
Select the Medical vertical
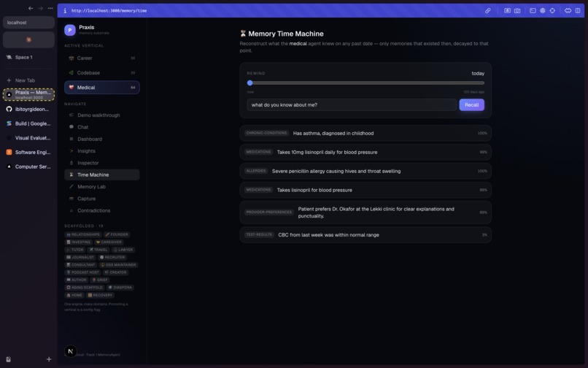[101, 87]
